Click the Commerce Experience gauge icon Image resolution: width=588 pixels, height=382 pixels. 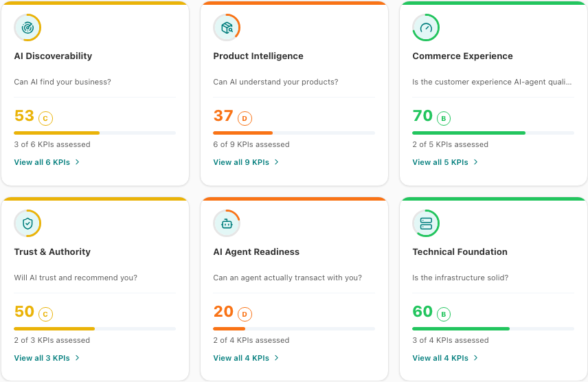(x=426, y=27)
